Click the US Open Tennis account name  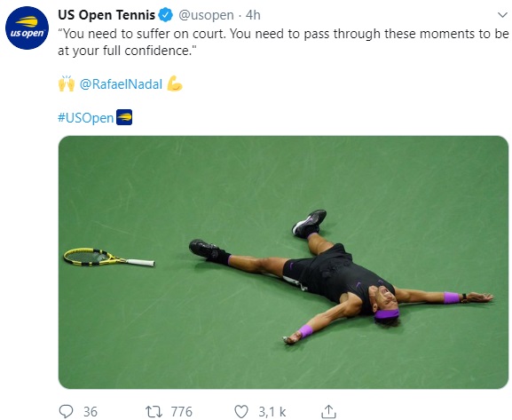106,15
